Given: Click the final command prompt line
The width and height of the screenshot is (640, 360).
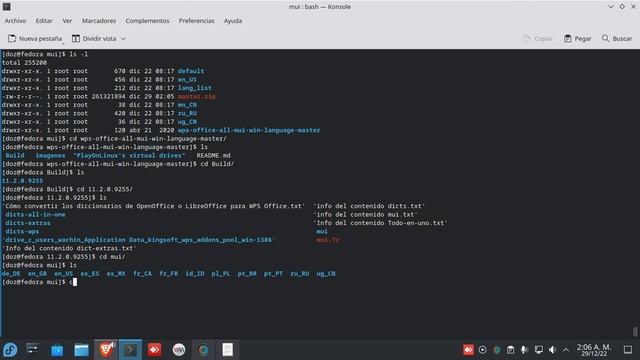Looking at the screenshot, I should tap(39, 282).
